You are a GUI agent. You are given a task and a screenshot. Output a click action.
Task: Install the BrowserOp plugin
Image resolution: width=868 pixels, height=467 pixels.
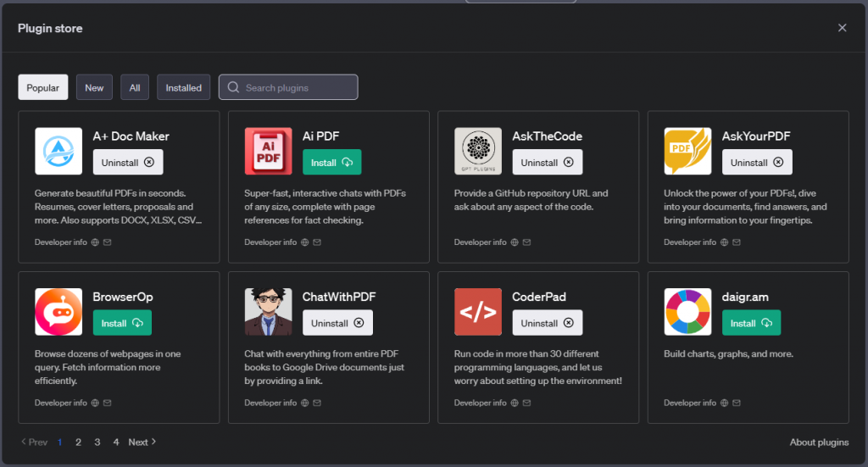coord(122,323)
